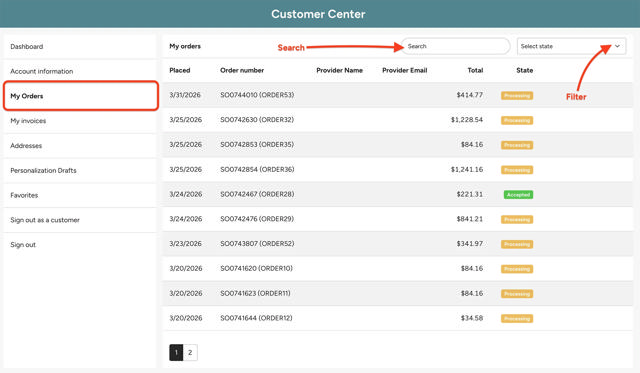The height and width of the screenshot is (373, 640).
Task: Click the $221.31 total
Action: 470,194
